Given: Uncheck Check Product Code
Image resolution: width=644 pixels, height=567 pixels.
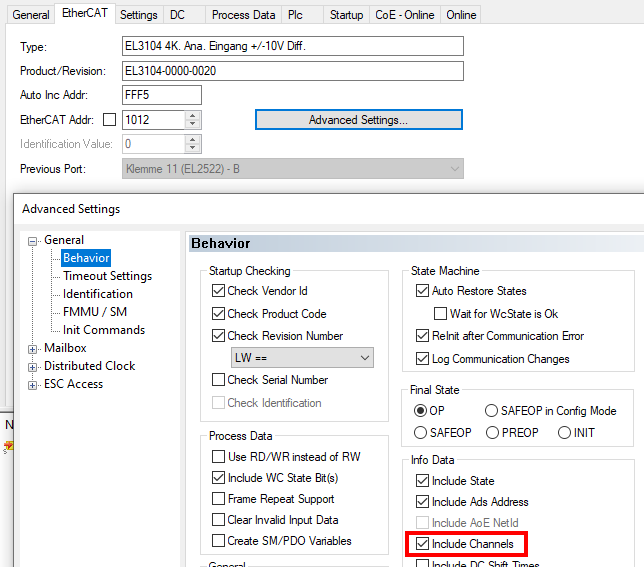Looking at the screenshot, I should (218, 314).
